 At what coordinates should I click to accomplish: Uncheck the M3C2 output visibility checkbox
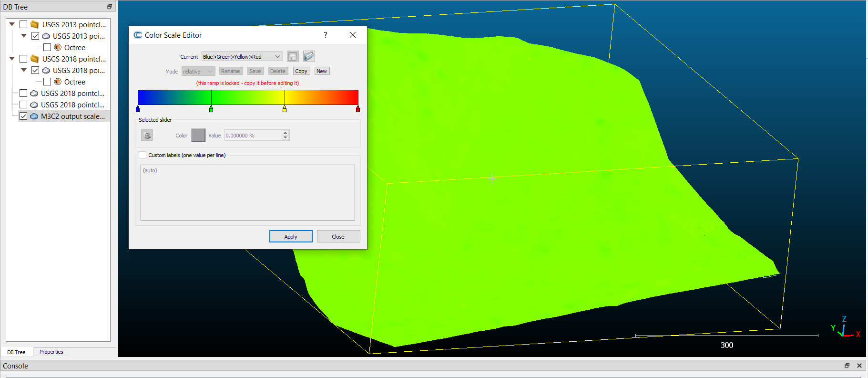pos(23,116)
